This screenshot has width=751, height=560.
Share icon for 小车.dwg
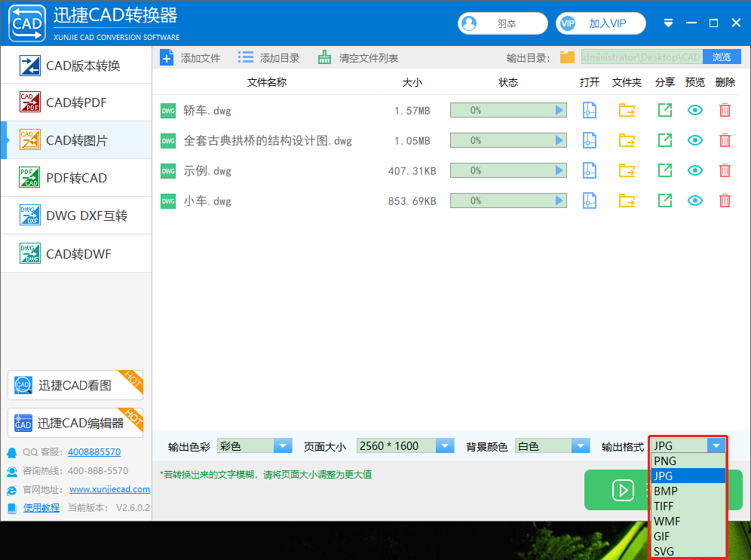click(x=665, y=201)
